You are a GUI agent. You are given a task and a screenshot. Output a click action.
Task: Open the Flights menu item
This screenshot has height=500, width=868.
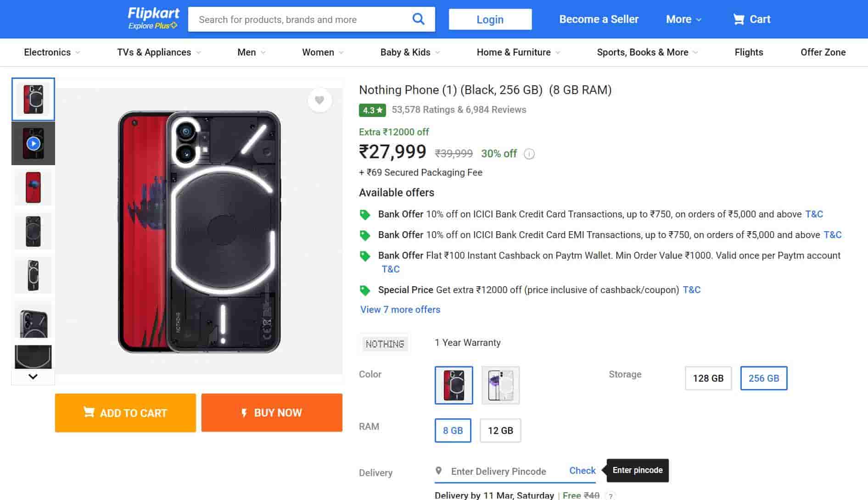749,52
